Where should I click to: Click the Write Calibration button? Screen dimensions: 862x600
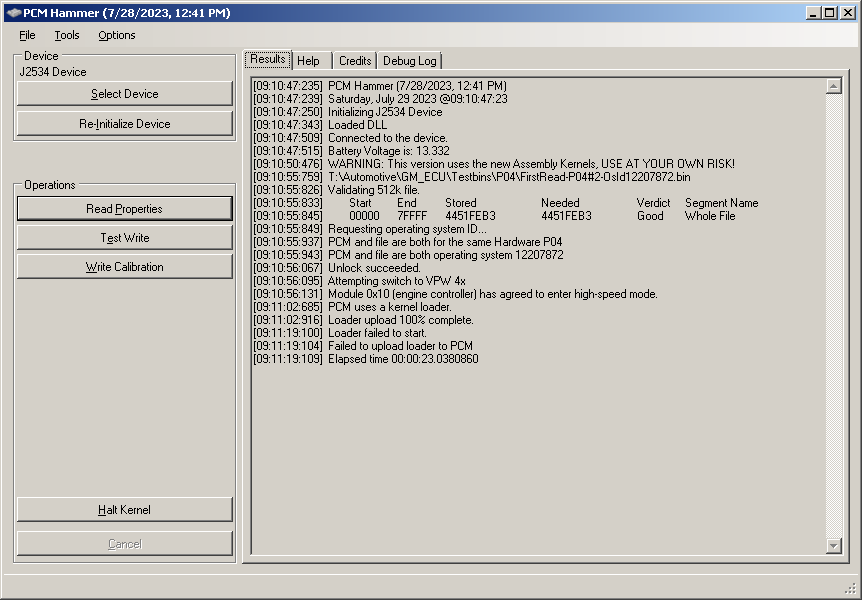125,267
